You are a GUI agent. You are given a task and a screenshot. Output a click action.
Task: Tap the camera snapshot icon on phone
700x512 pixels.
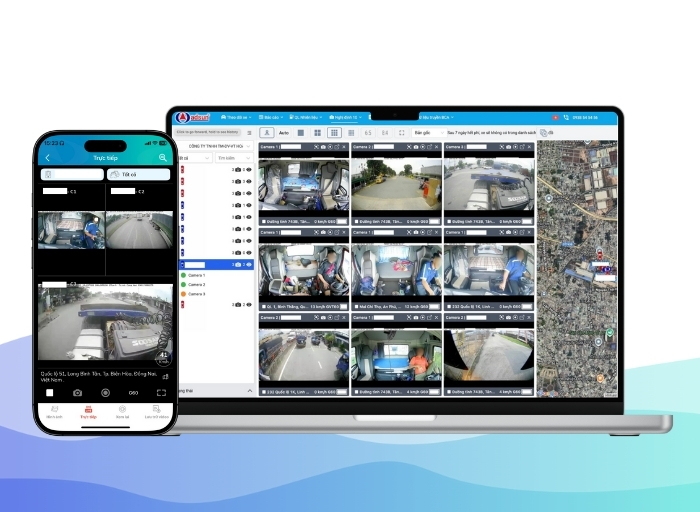[x=77, y=393]
